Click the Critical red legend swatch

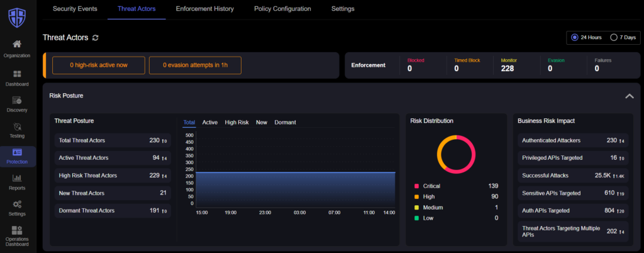click(x=416, y=186)
